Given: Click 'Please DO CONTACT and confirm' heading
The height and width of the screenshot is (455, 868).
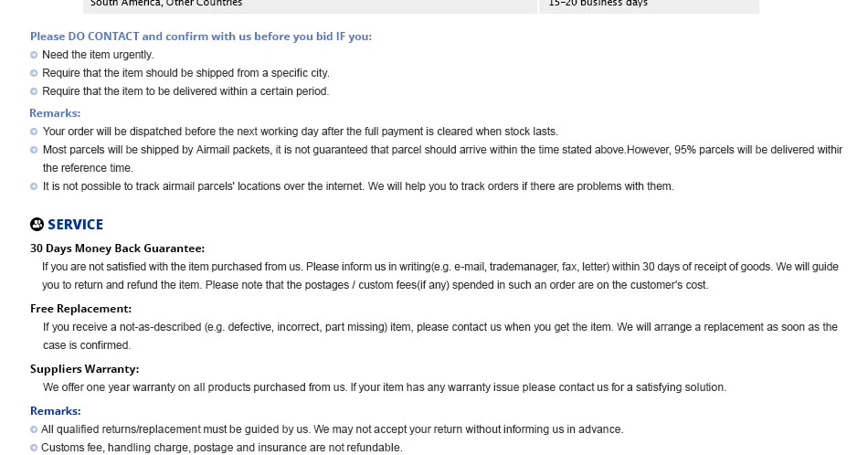Looking at the screenshot, I should [201, 37].
